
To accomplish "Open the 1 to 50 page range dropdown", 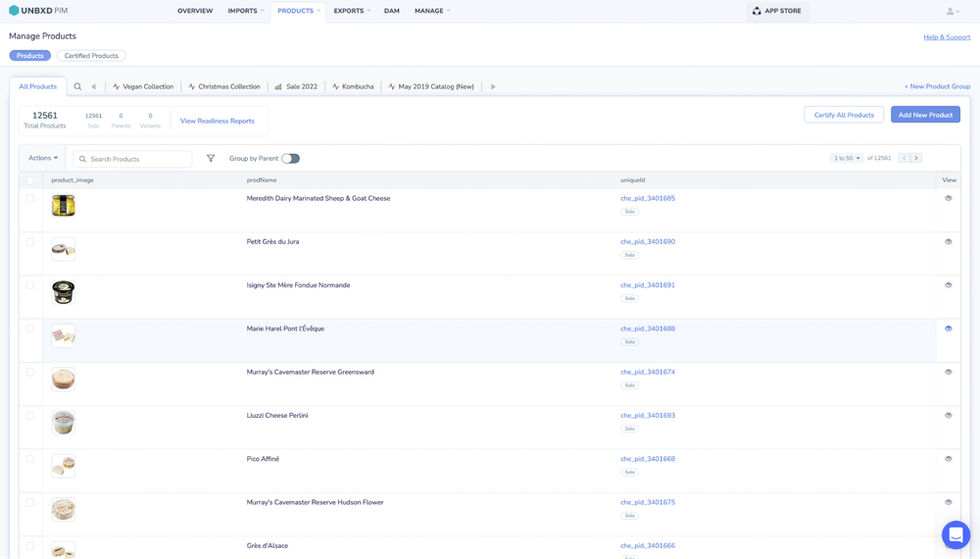I will pos(847,158).
